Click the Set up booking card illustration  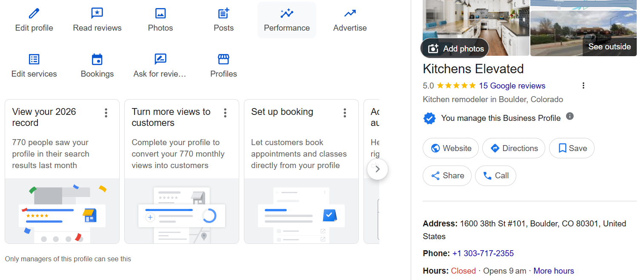click(x=301, y=211)
